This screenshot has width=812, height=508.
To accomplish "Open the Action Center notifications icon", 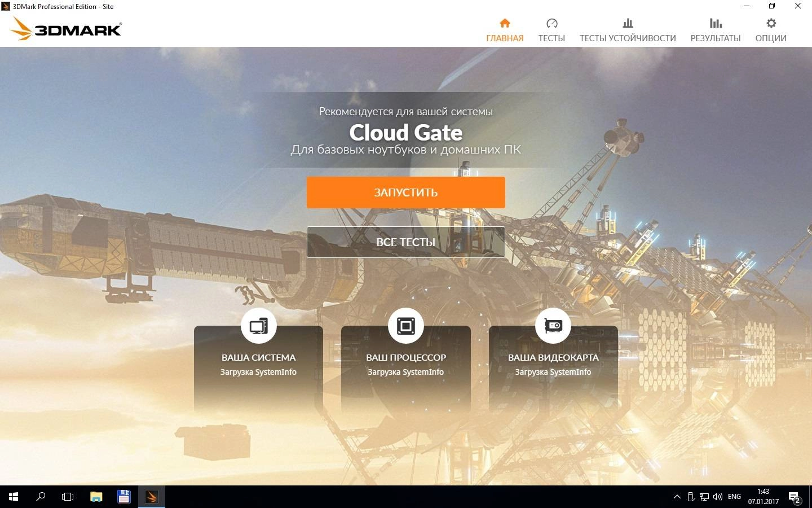I will pyautogui.click(x=795, y=497).
